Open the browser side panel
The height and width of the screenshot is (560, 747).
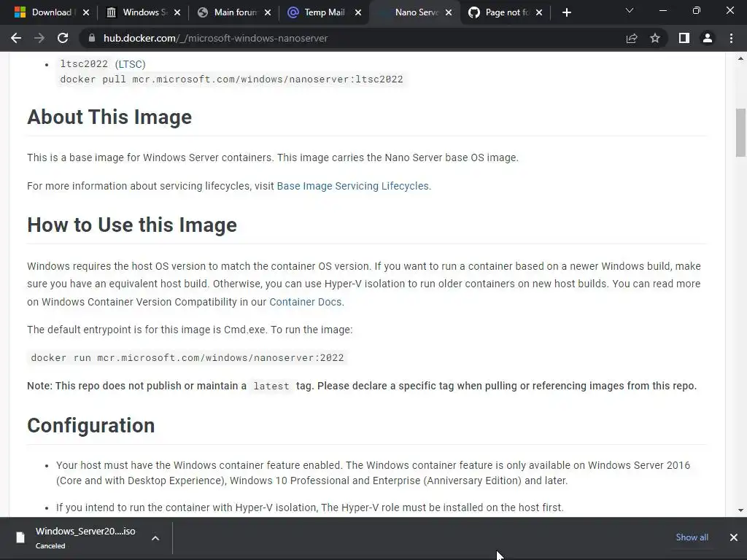point(684,38)
